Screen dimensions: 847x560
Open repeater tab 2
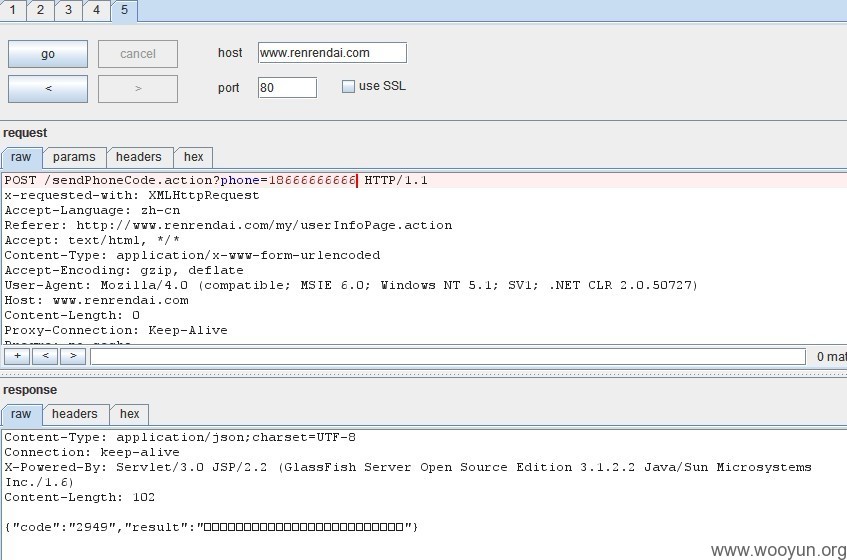(40, 10)
